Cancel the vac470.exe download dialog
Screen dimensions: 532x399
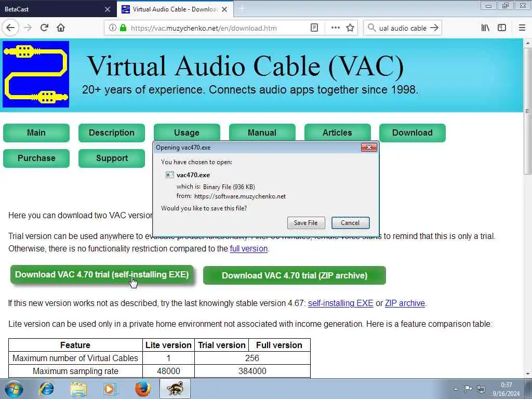351,223
